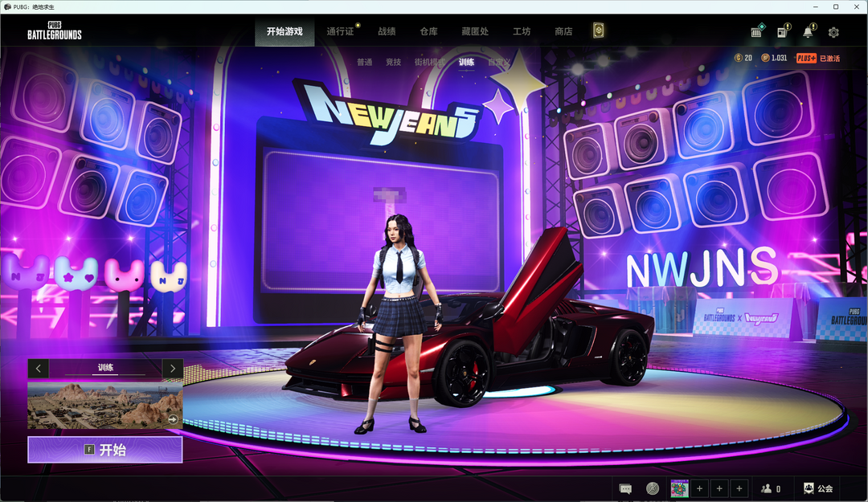The height and width of the screenshot is (502, 868).
Task: Invite teammate in third empty plus slot
Action: point(739,488)
